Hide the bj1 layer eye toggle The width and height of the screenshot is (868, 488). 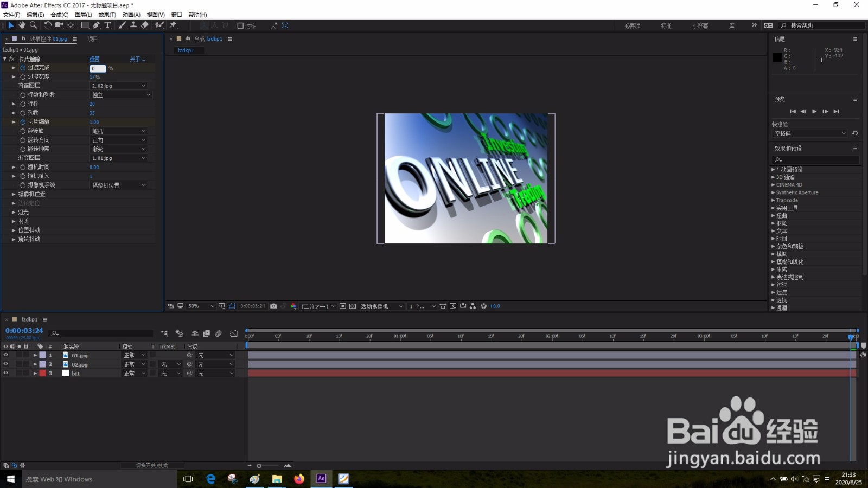6,373
